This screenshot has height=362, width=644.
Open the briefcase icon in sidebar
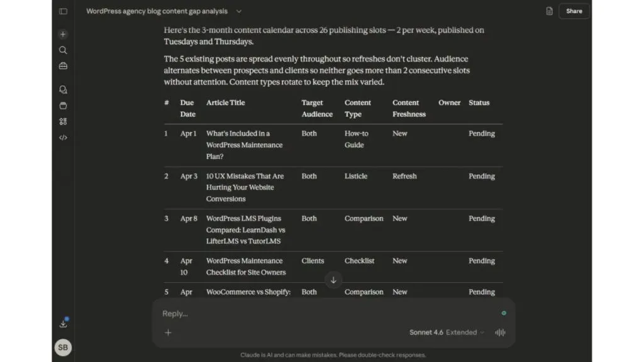(x=63, y=65)
